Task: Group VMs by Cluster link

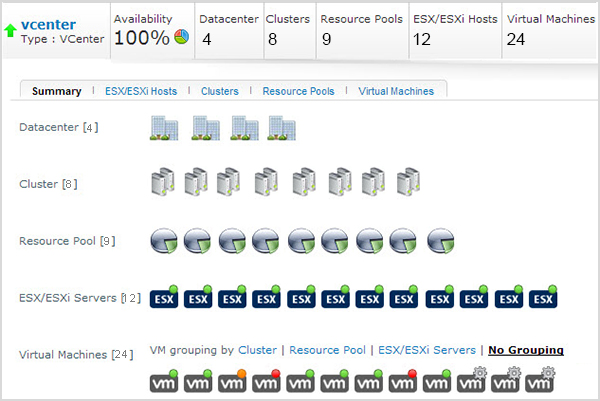Action: (x=257, y=350)
